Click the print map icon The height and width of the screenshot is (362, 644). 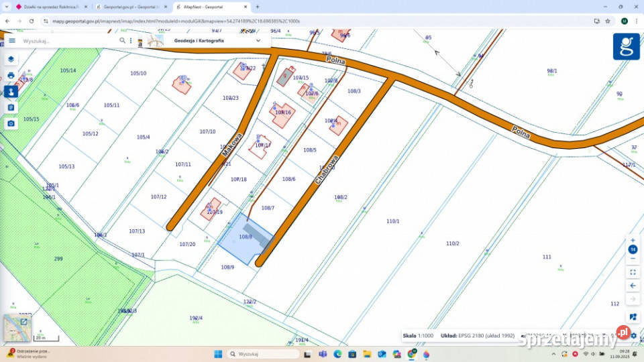tap(11, 75)
